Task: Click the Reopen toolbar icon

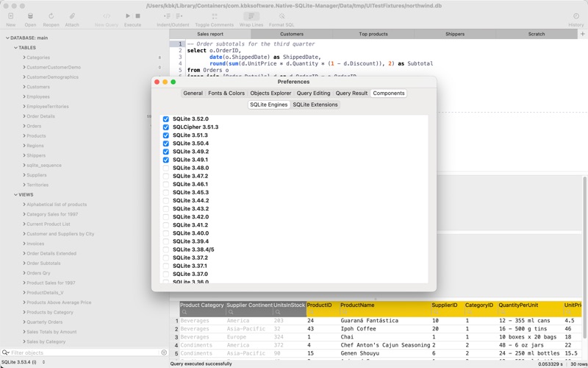Action: click(51, 16)
